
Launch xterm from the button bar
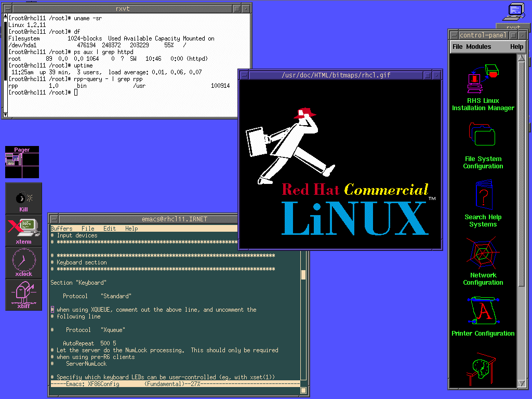click(x=24, y=231)
